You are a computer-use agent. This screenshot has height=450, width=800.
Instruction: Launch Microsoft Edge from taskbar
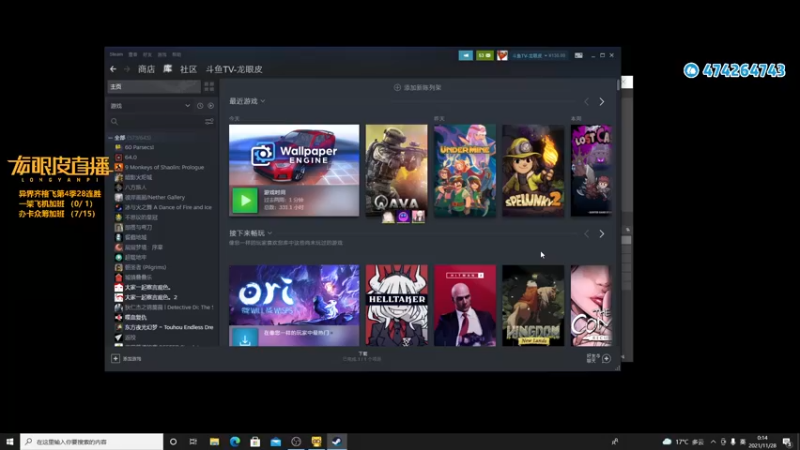point(235,442)
